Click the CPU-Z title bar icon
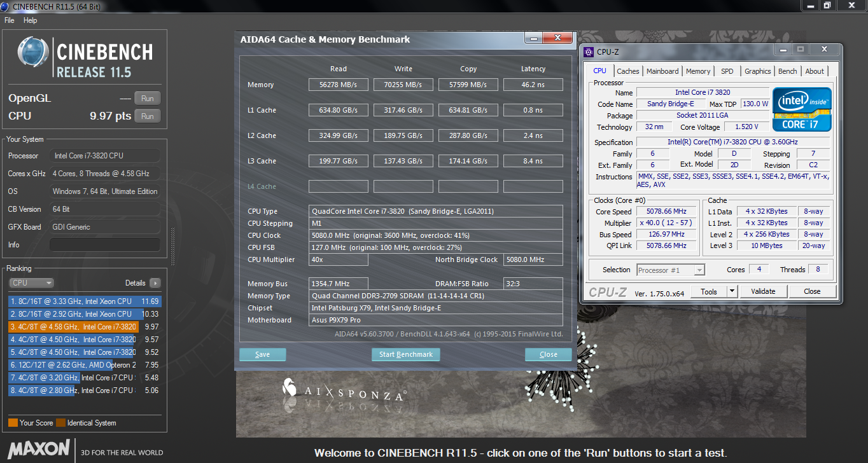The height and width of the screenshot is (463, 868). [587, 52]
